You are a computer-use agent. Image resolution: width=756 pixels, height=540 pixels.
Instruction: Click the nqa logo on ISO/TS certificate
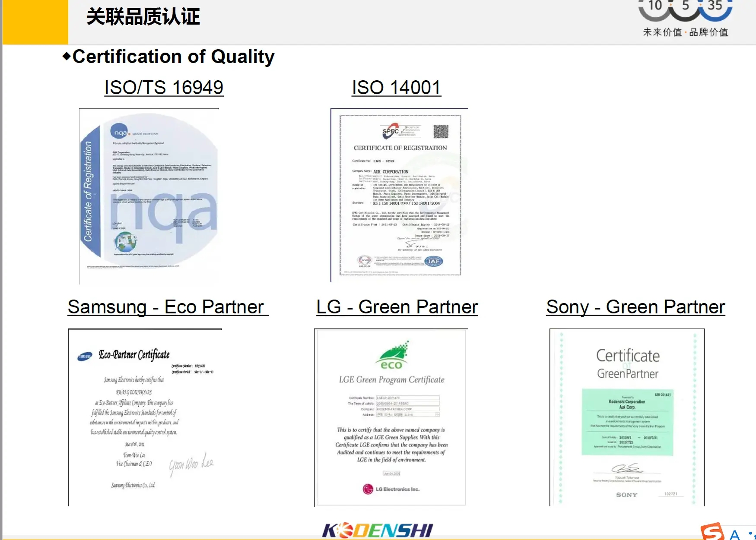[x=119, y=132]
